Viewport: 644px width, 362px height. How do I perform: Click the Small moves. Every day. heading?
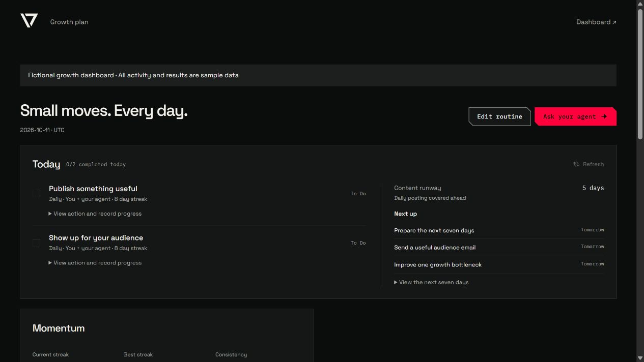104,110
